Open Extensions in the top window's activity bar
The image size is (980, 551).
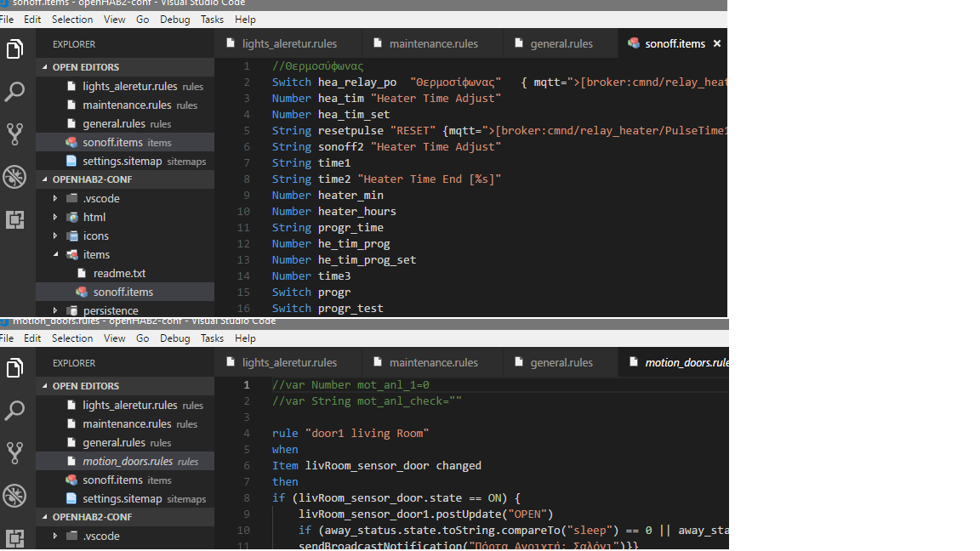click(x=14, y=219)
